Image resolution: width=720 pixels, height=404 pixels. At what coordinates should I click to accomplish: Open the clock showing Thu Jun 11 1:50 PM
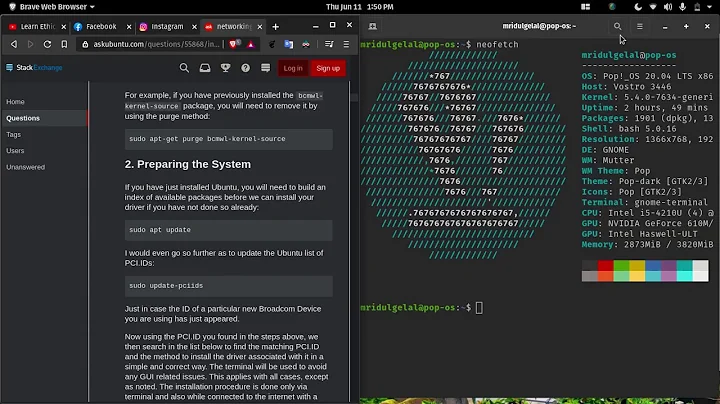click(360, 7)
